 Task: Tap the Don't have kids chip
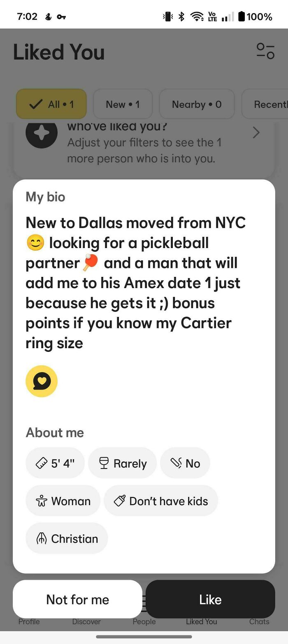coord(161,501)
